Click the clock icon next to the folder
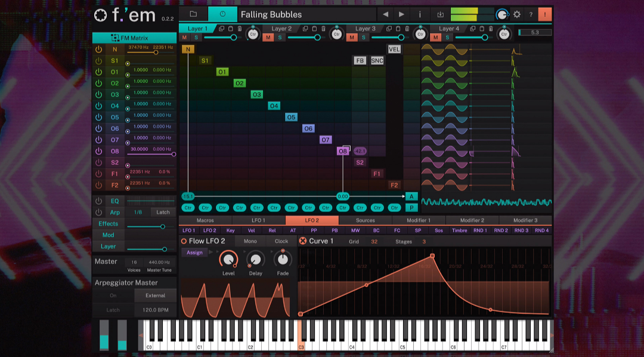The width and height of the screenshot is (644, 357). (222, 14)
